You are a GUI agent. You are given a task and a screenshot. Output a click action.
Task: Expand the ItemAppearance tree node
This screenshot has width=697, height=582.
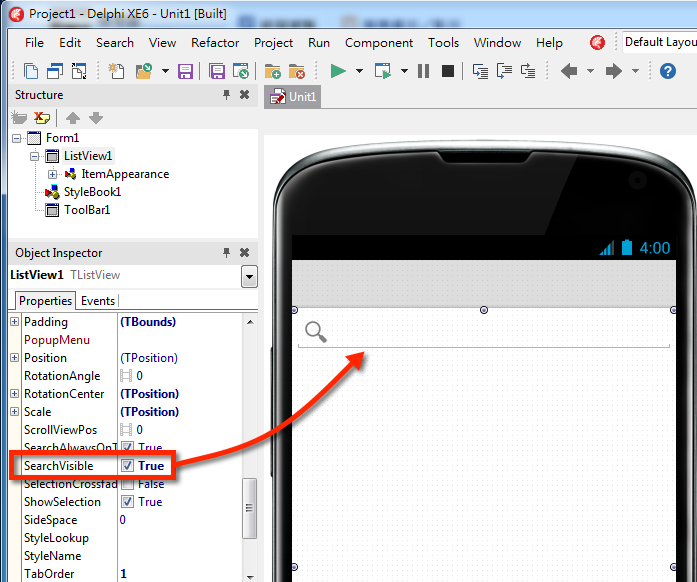pyautogui.click(x=52, y=174)
